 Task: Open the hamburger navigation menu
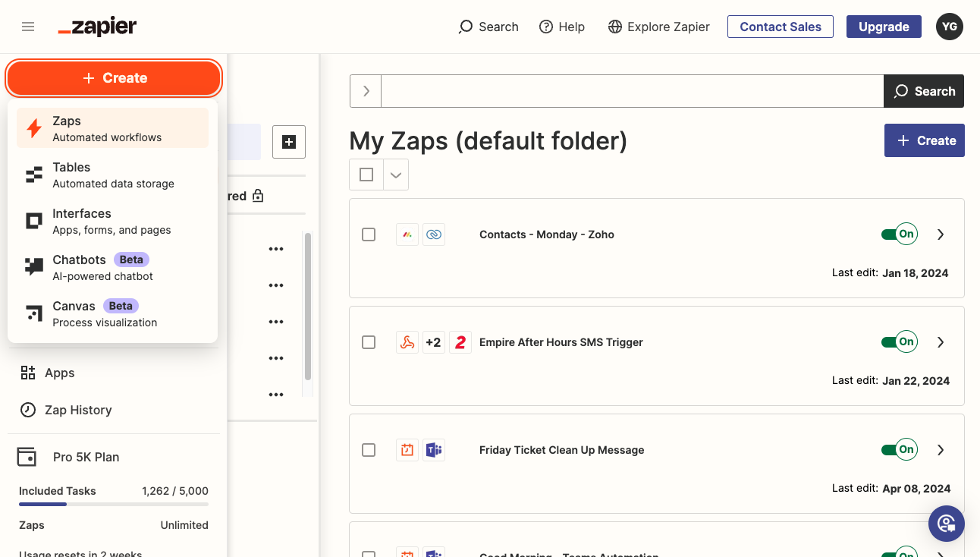tap(28, 27)
